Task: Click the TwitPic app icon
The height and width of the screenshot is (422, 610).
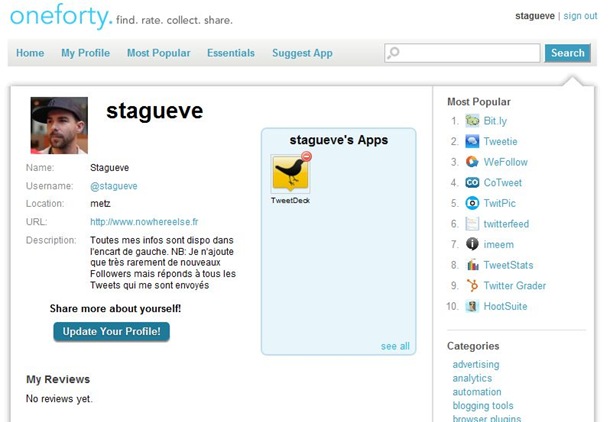Action: click(x=472, y=203)
